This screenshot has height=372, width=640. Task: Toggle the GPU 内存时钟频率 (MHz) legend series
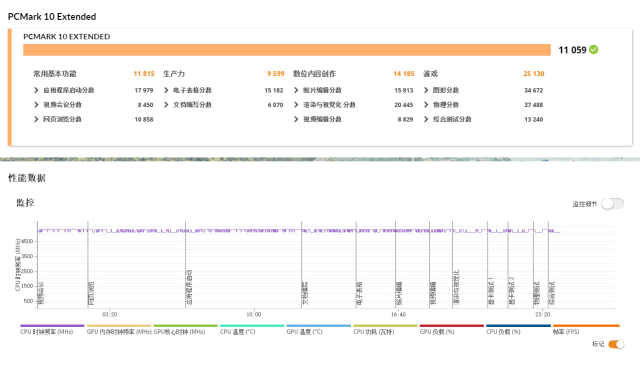coord(119,330)
